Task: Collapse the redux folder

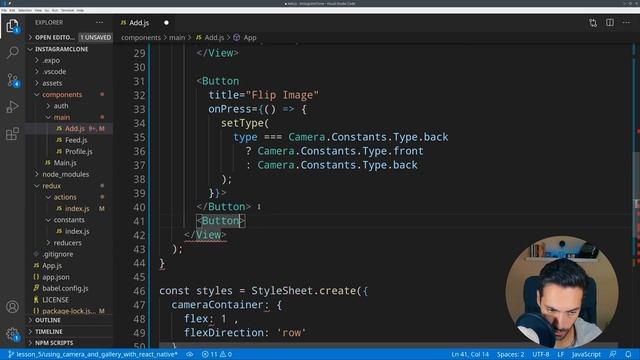Action: [70, 186]
